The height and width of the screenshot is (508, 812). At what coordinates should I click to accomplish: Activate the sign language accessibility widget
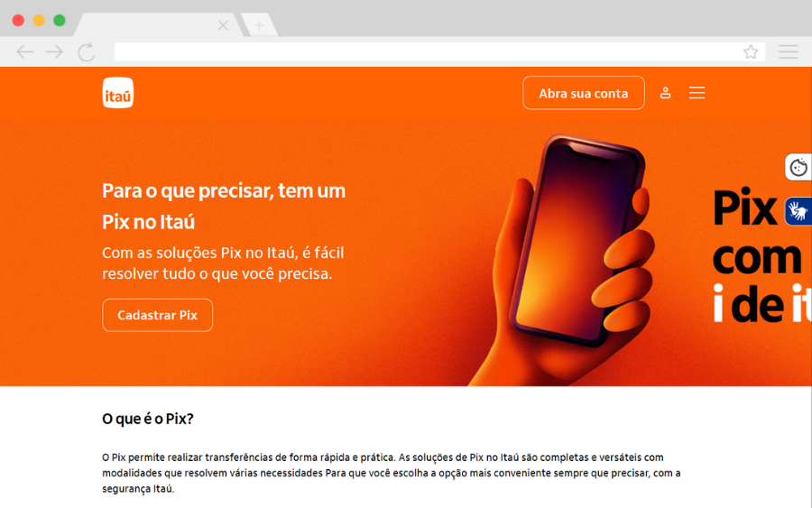click(798, 211)
